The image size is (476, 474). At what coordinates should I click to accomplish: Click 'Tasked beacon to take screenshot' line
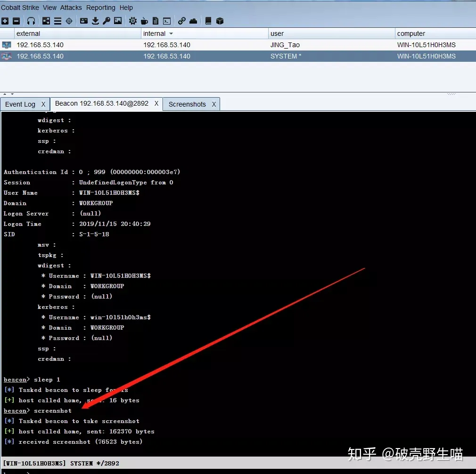click(72, 421)
